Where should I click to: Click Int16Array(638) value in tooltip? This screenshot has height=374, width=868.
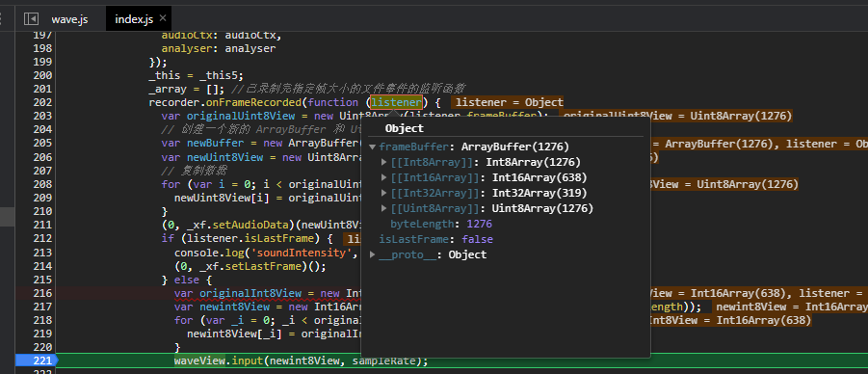[539, 178]
